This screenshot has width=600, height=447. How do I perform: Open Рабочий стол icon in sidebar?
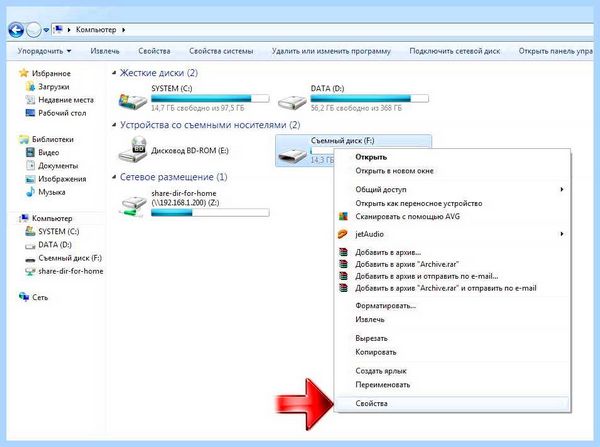30,113
